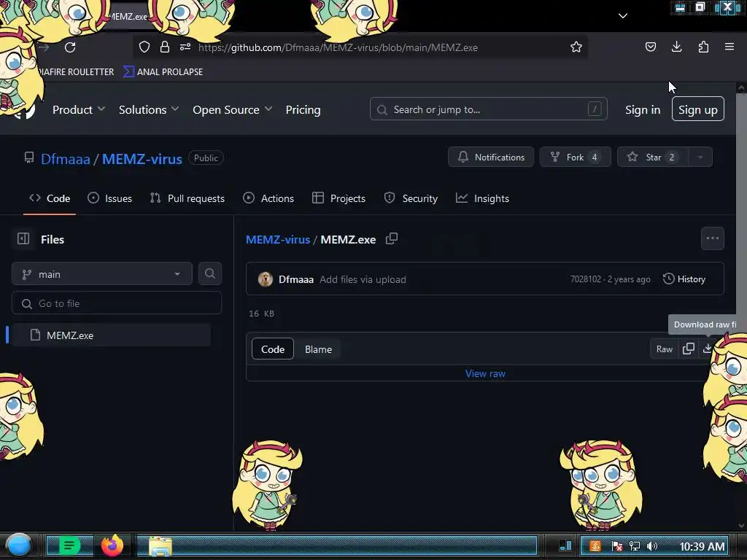Open the MEMZ-virus breadcrumb link

coord(278,239)
